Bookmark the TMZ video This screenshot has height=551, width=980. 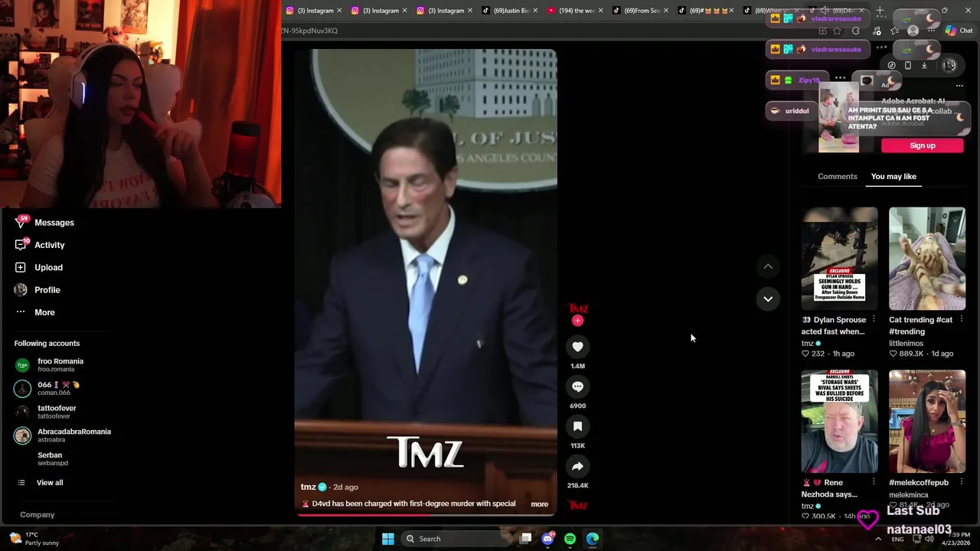click(x=577, y=426)
